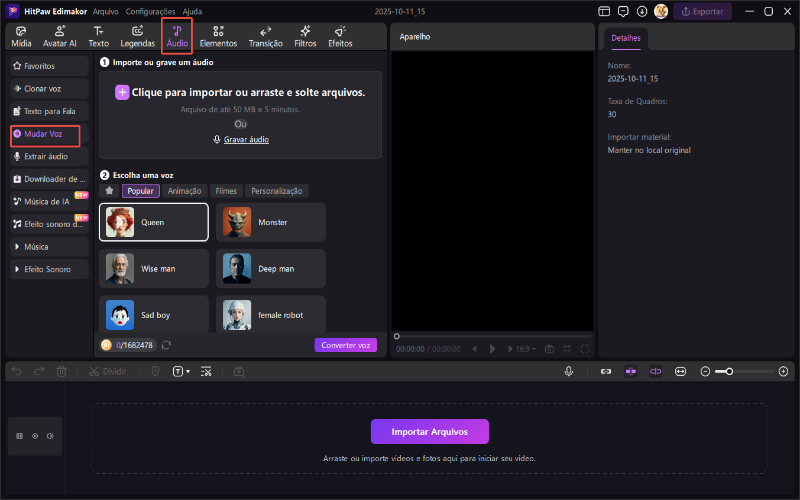
Task: Open the Legendas panel
Action: (x=137, y=37)
